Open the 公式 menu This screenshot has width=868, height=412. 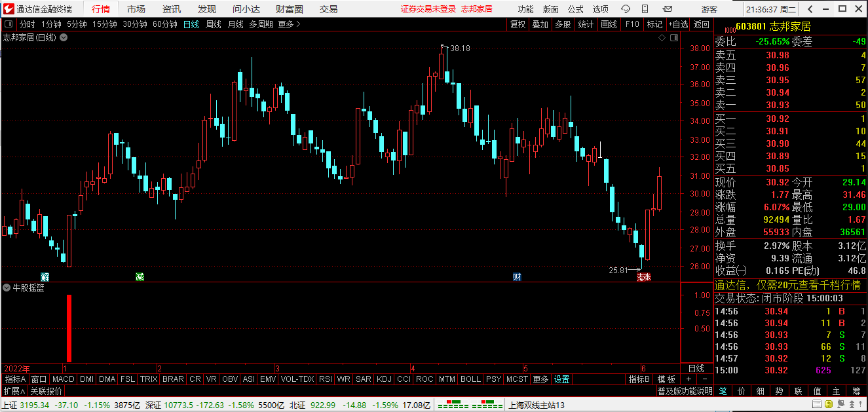[575, 9]
